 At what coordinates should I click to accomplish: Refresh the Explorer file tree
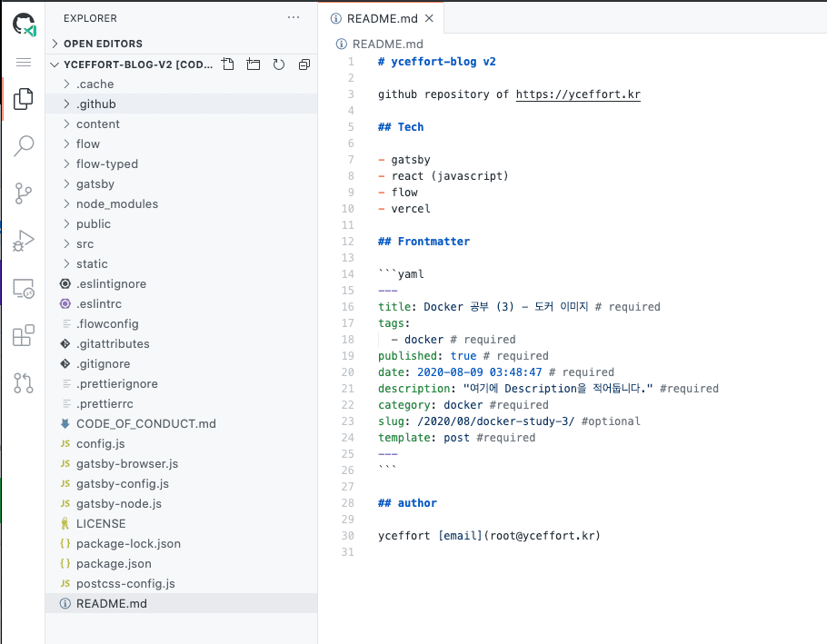(x=279, y=64)
